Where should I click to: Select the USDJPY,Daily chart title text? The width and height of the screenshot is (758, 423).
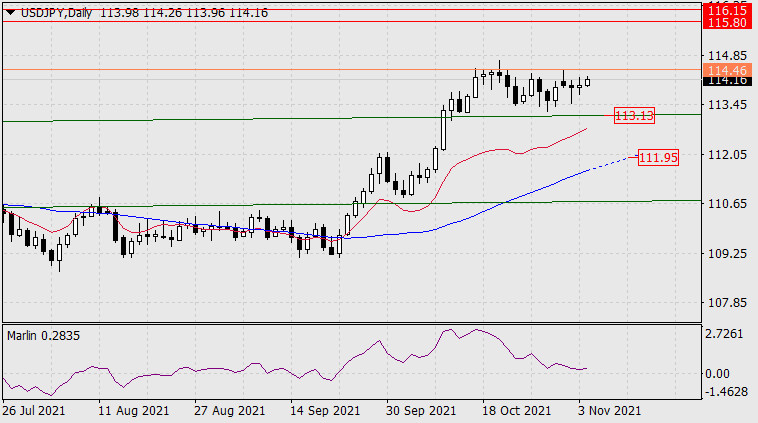pyautogui.click(x=57, y=13)
